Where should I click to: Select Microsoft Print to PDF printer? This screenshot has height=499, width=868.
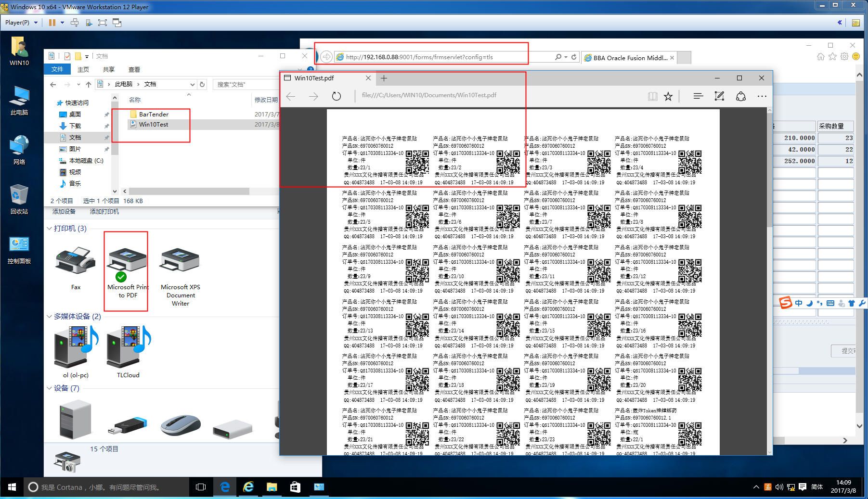pos(128,272)
